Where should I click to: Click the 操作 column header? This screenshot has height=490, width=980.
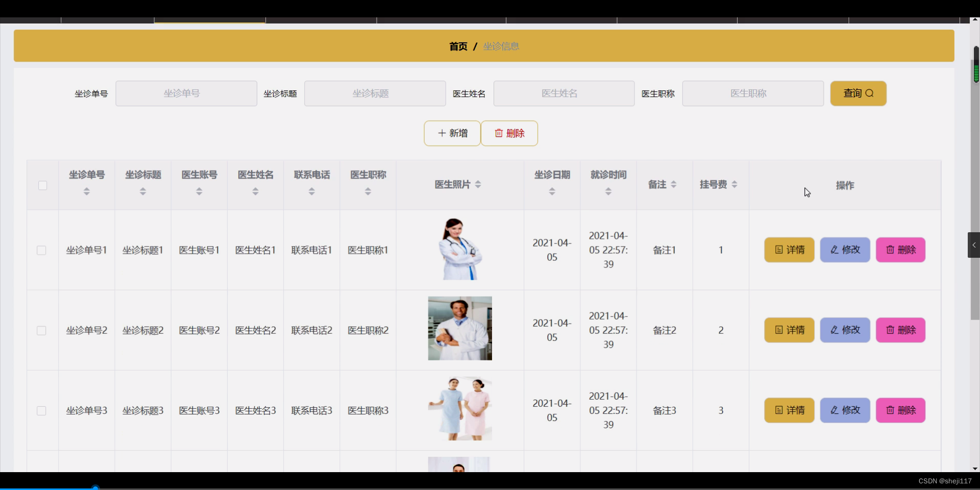pyautogui.click(x=845, y=185)
